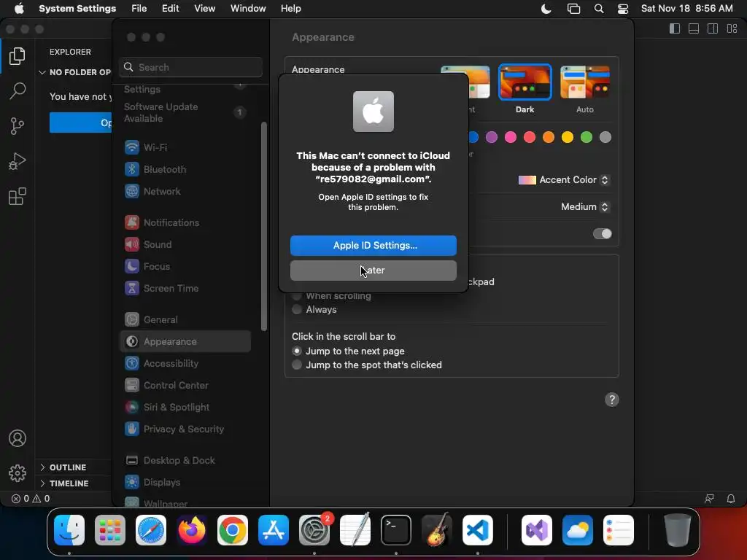
Task: Open Wi-Fi settings in sidebar
Action: [185, 147]
